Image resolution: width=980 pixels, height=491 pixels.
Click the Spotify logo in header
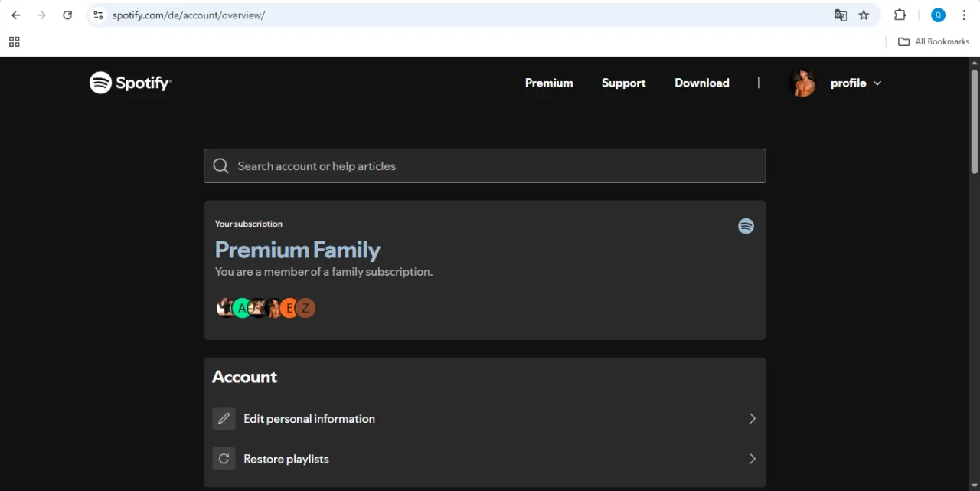130,83
